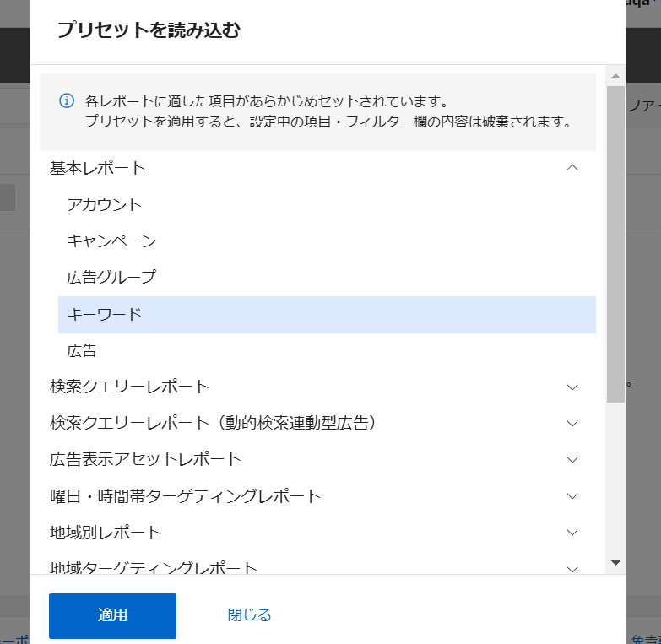Click the blue info icon in the notice
661x644 pixels.
point(67,100)
